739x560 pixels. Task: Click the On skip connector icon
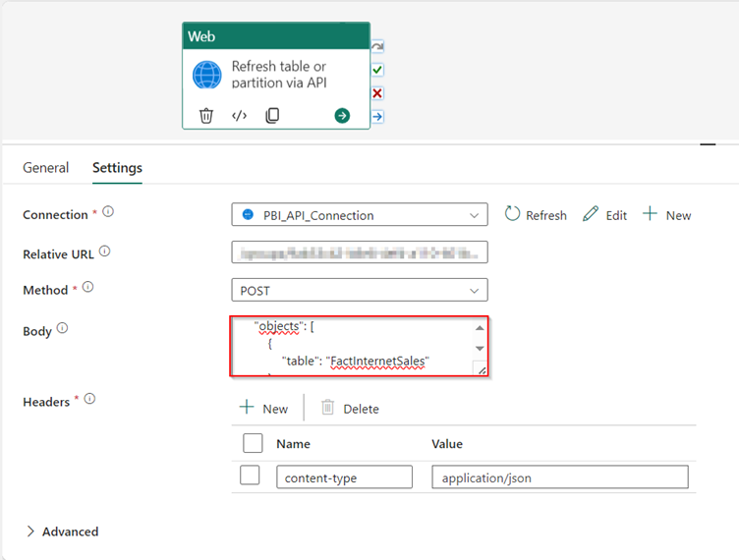click(377, 46)
